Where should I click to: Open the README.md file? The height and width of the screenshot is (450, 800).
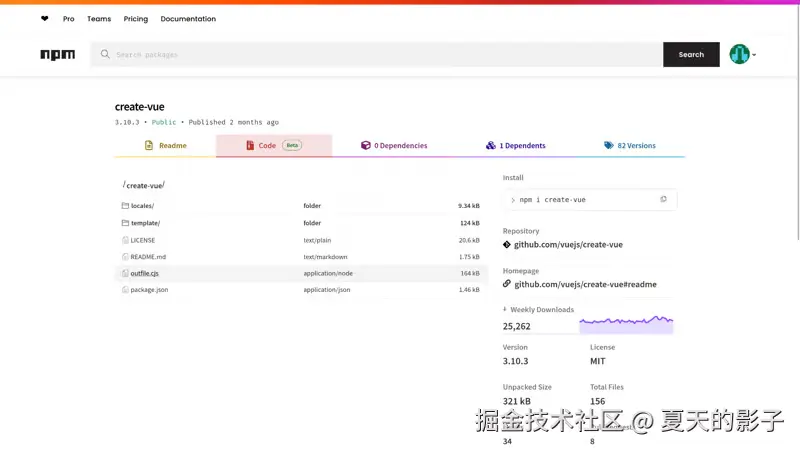(148, 257)
